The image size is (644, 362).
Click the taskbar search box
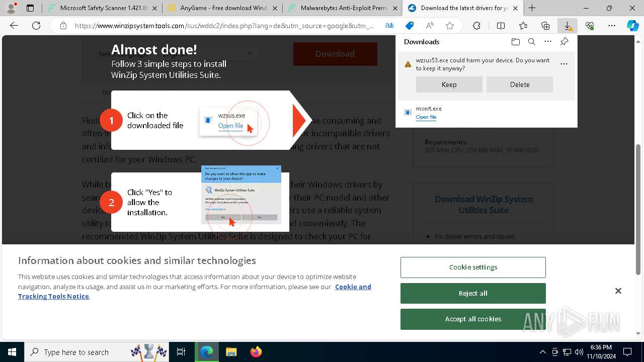tap(98, 352)
